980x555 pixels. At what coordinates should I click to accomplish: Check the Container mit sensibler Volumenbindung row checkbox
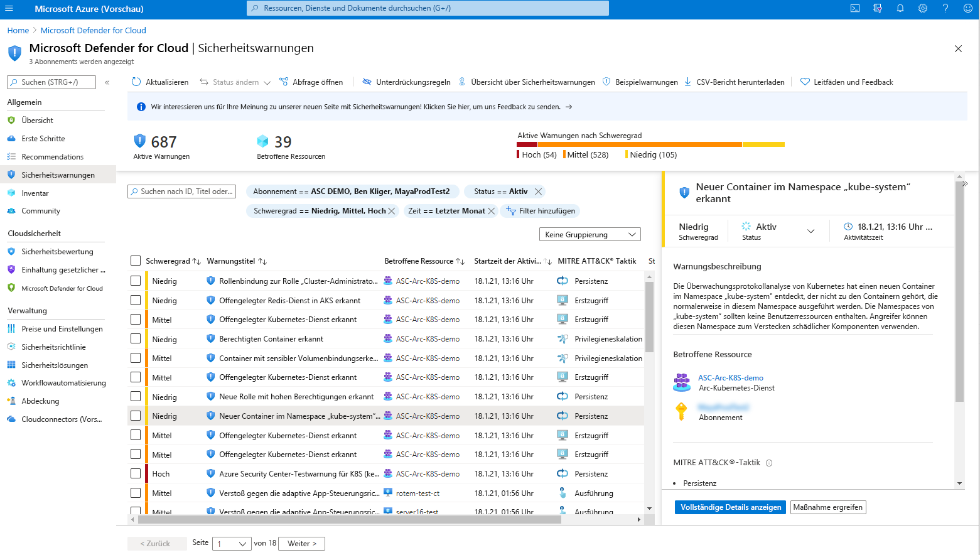(x=136, y=358)
